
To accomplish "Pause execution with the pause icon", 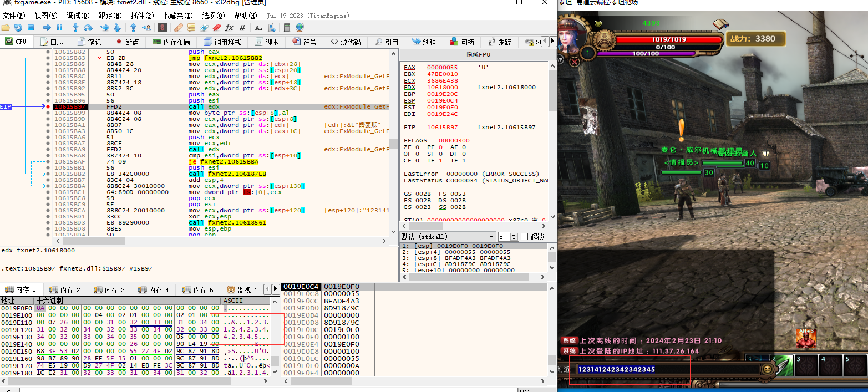I will click(x=59, y=28).
